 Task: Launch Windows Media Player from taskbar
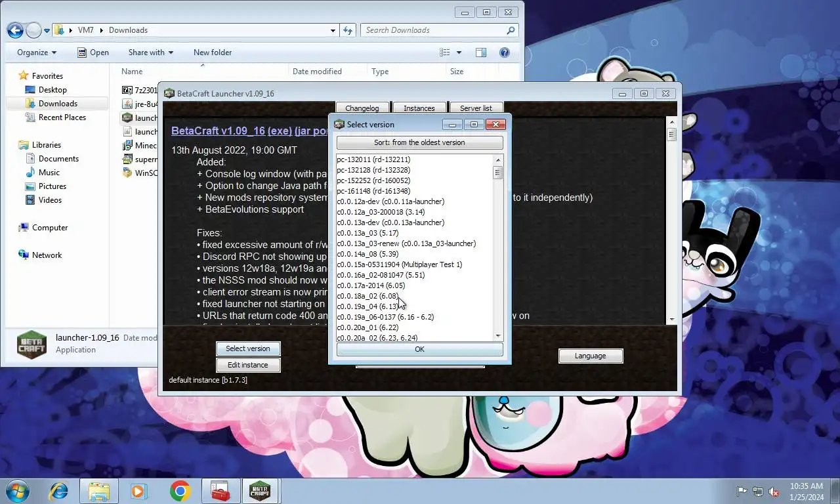tap(138, 491)
